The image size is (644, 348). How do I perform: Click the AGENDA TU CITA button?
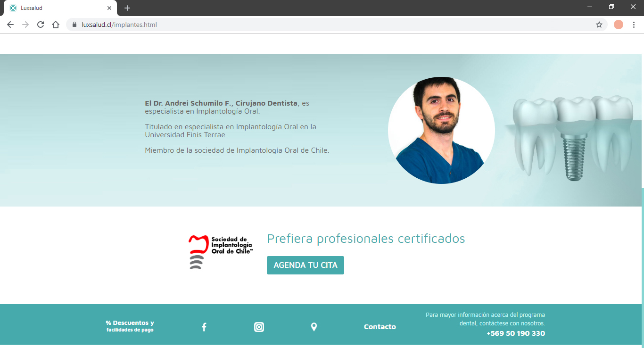tap(305, 265)
